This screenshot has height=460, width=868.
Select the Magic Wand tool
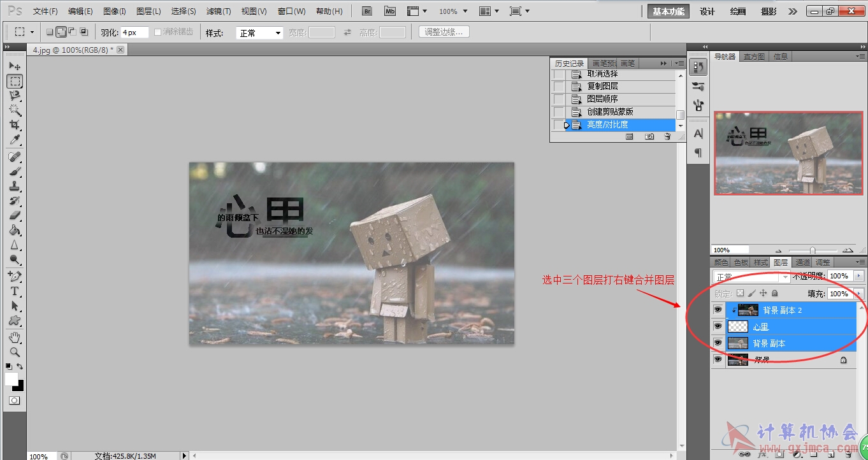click(15, 110)
